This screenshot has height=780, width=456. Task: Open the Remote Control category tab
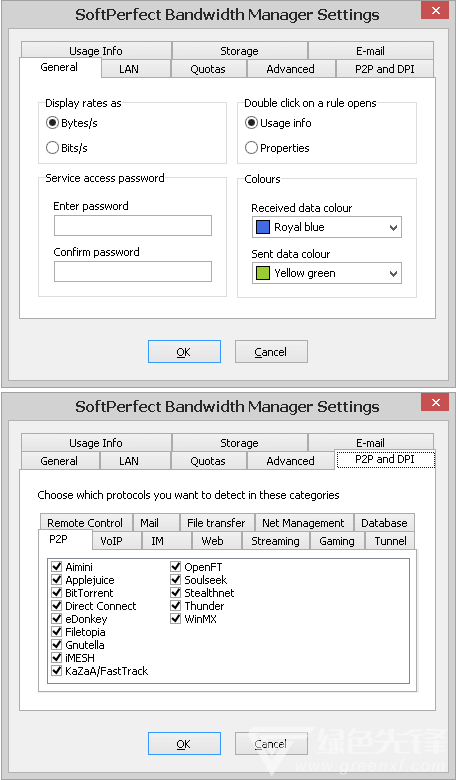coord(85,523)
